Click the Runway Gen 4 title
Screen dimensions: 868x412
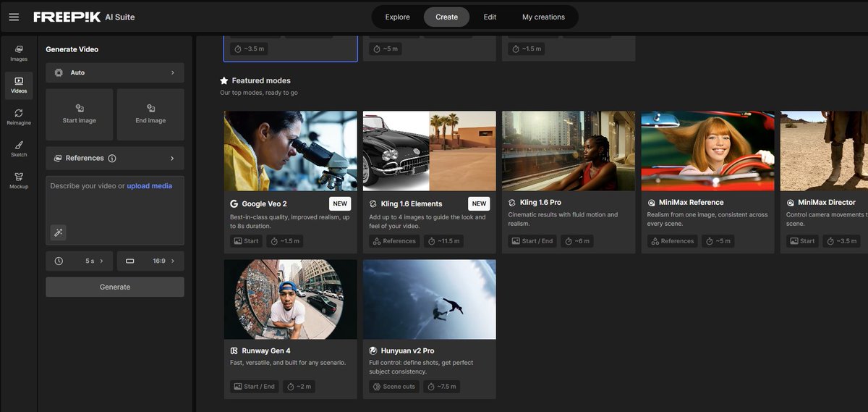tap(267, 350)
